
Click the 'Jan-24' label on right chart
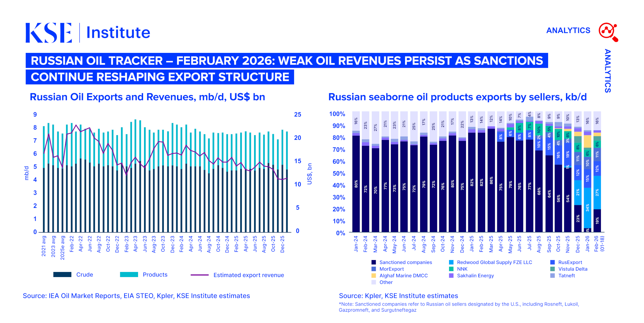[356, 244]
